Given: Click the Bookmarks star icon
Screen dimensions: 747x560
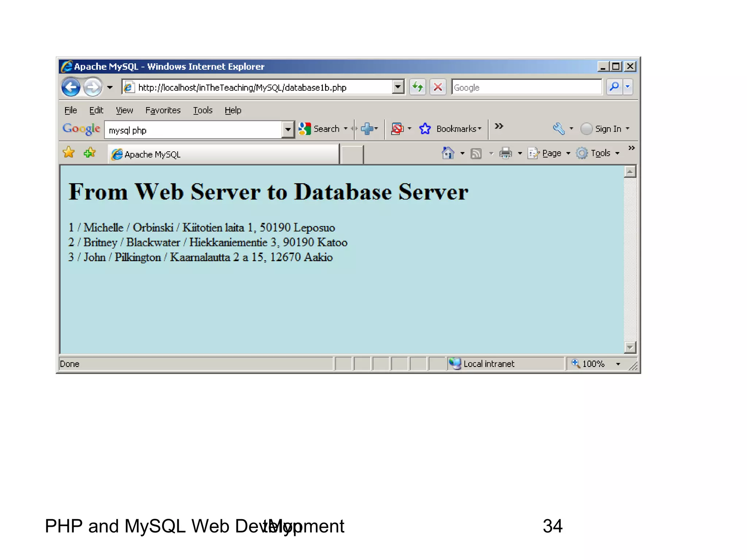Looking at the screenshot, I should click(425, 129).
